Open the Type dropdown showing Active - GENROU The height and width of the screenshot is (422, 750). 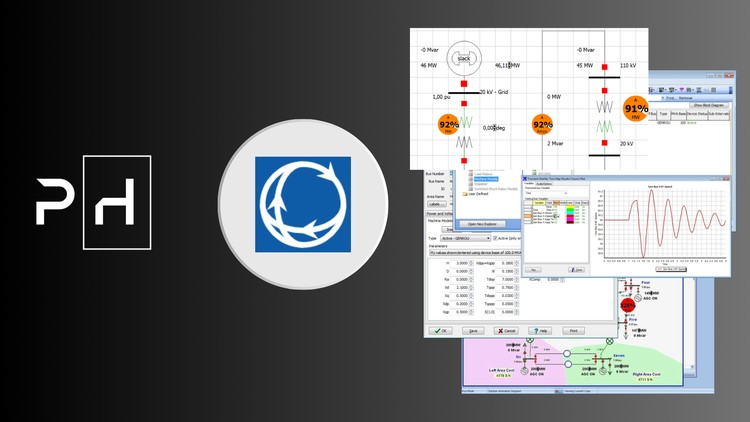465,238
